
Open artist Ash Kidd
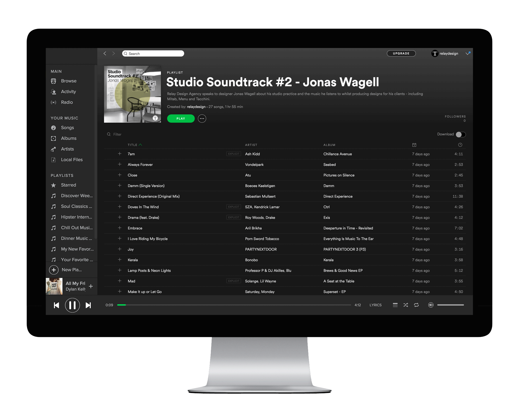pos(252,154)
